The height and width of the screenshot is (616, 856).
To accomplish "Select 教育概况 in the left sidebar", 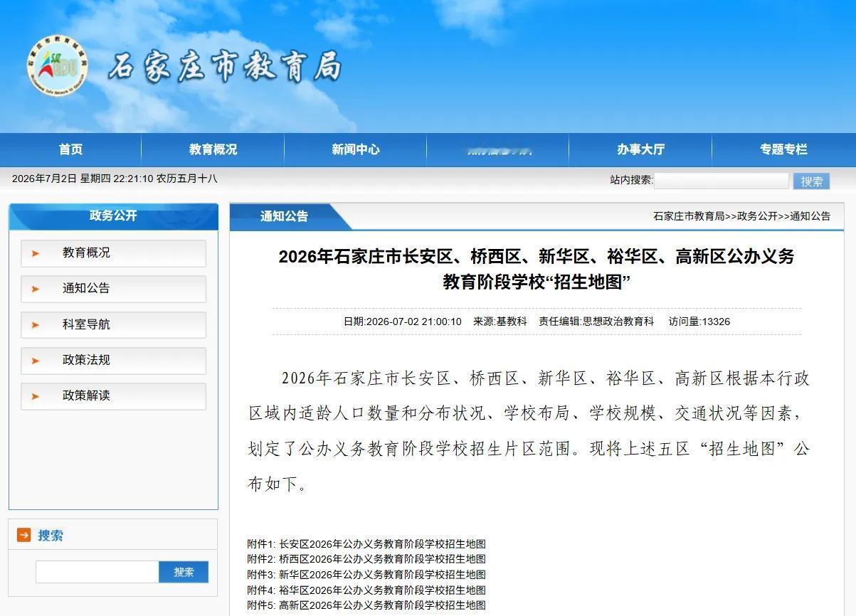I will 114,253.
